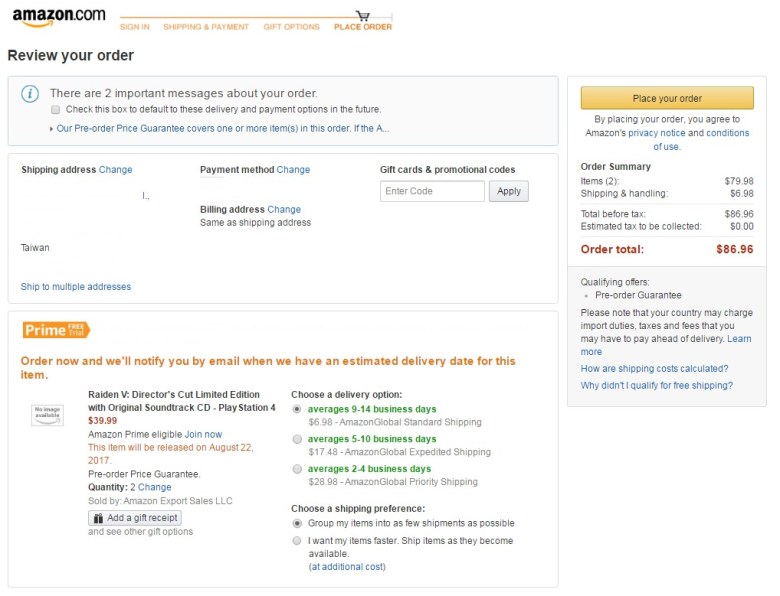Click the shopping cart progress icon
Viewport: 780px width, 596px height.
point(362,16)
